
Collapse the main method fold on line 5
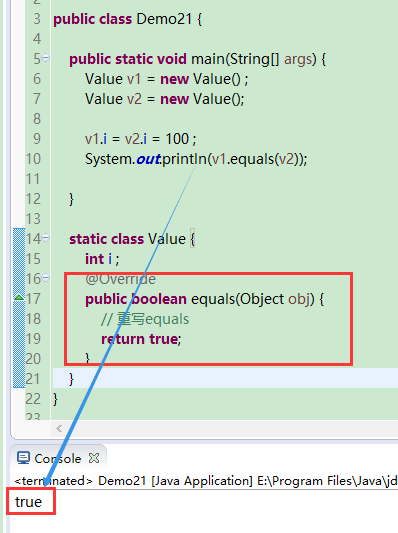pos(46,58)
